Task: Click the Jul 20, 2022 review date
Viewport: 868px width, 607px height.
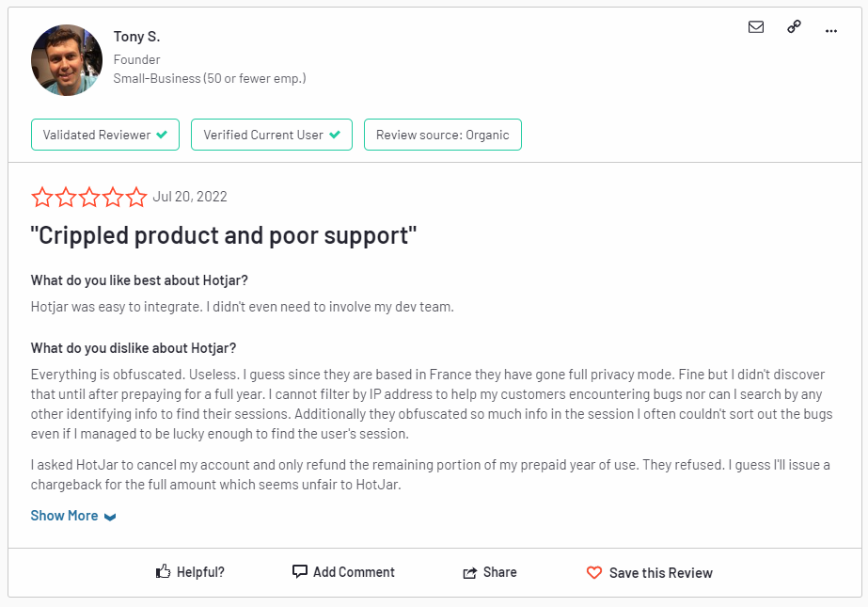Action: tap(190, 197)
